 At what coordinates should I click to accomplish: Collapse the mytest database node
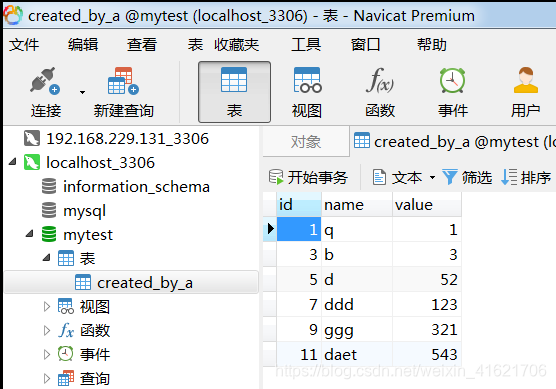tap(30, 234)
